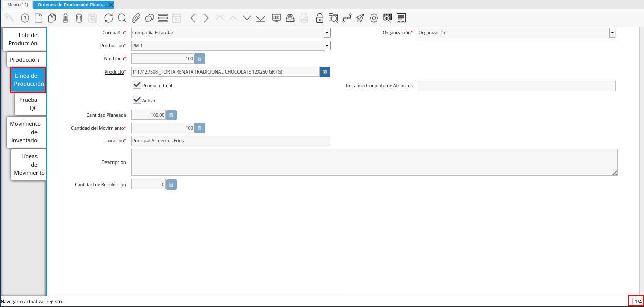Image resolution: width=644 pixels, height=307 pixels.
Task: Open record search with magnifier icon
Action: coord(122,18)
